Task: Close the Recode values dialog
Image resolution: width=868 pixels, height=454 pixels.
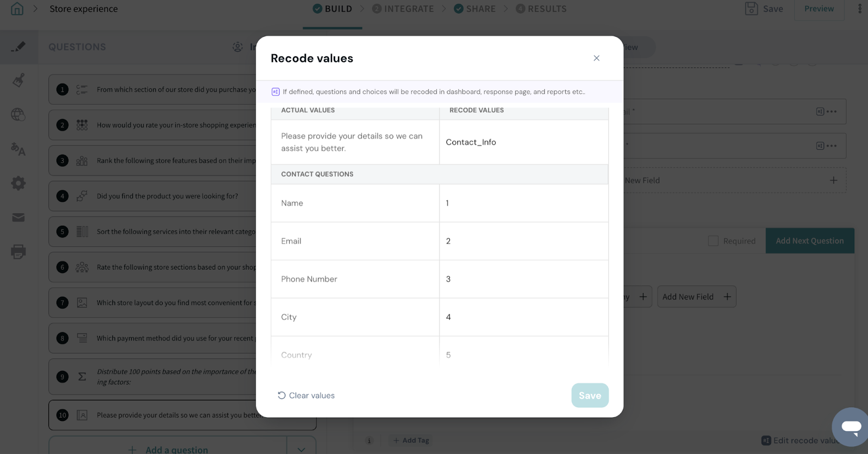Action: [596, 58]
